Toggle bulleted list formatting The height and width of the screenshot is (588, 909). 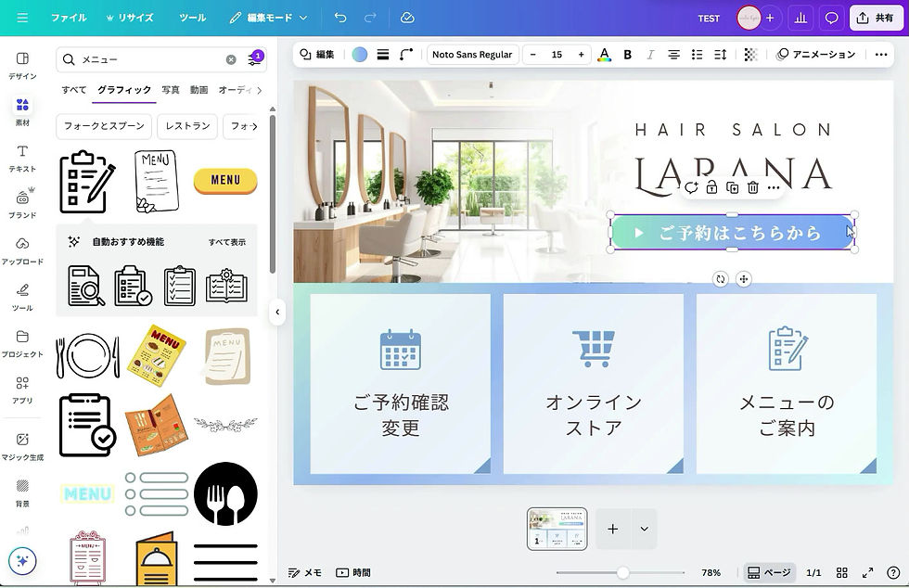(698, 54)
